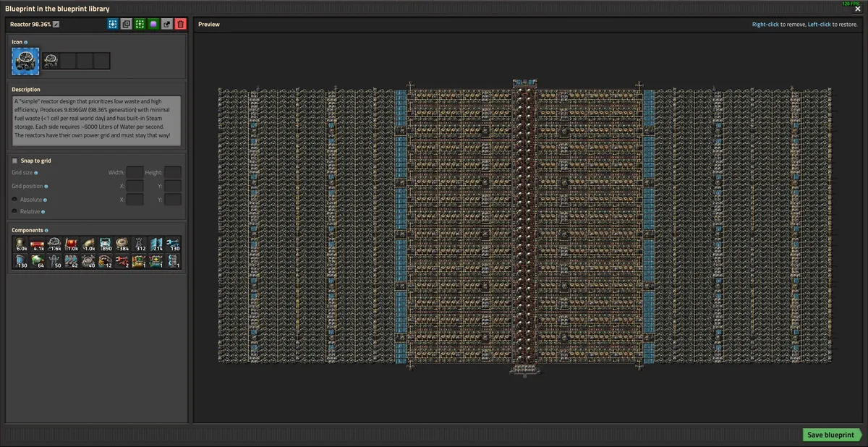The width and height of the screenshot is (868, 447).
Task: Click the 'Reactor 98.36%' blueprint title
Action: [30, 24]
